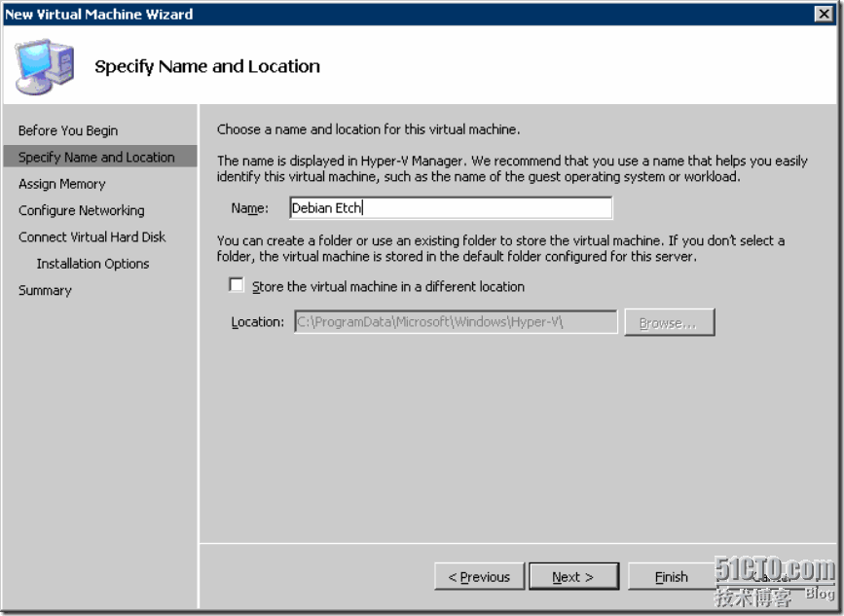Click the 'Specify Name and Location' heading
Viewport: 844px width, 616px height.
[207, 67]
